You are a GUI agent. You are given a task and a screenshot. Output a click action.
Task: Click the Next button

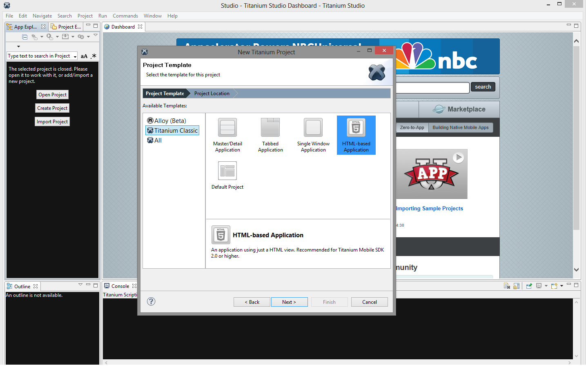[289, 302]
